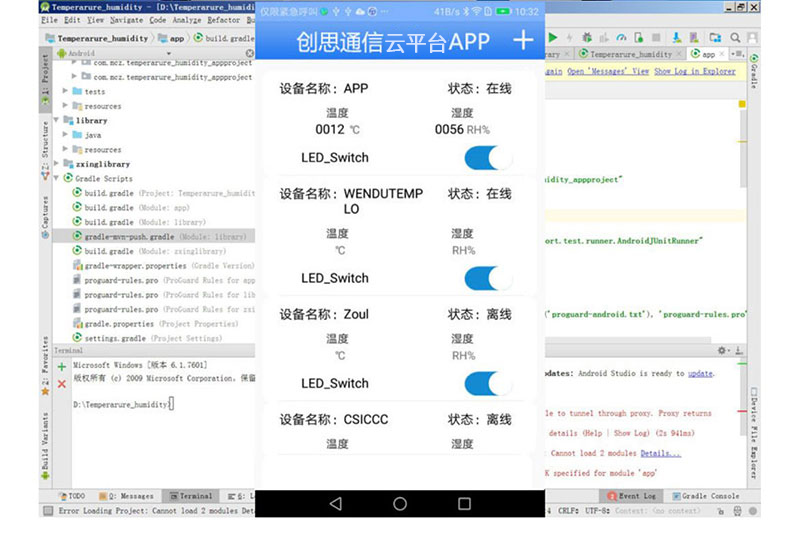Image resolution: width=800 pixels, height=541 pixels.
Task: Tap the Android back navigation triangle
Action: click(336, 504)
